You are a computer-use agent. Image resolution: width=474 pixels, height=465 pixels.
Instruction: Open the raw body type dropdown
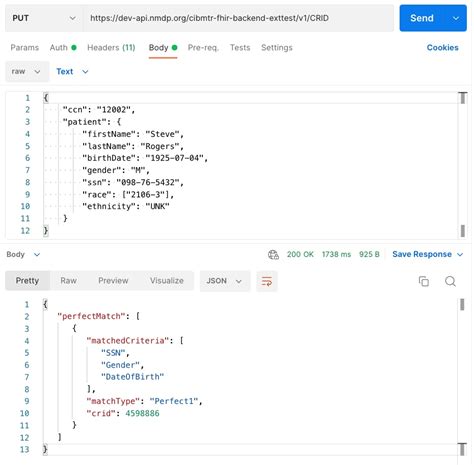pos(27,72)
